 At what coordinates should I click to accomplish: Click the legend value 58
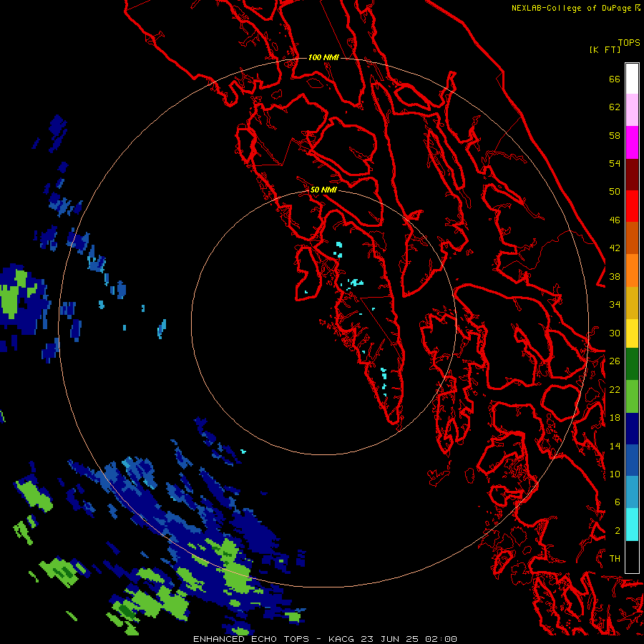[615, 135]
